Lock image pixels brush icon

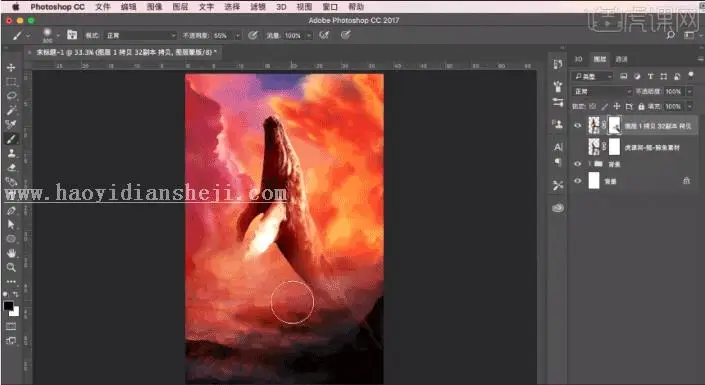[605, 107]
